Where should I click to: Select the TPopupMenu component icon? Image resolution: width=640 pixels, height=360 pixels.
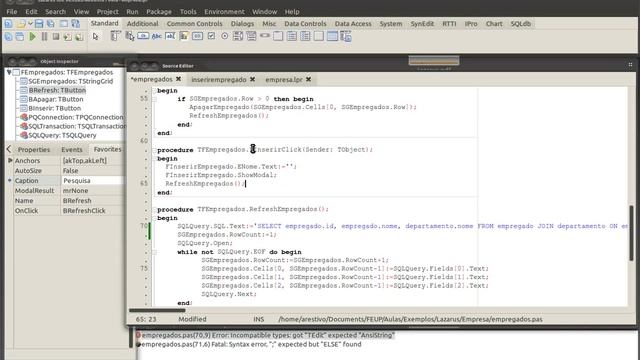point(129,36)
